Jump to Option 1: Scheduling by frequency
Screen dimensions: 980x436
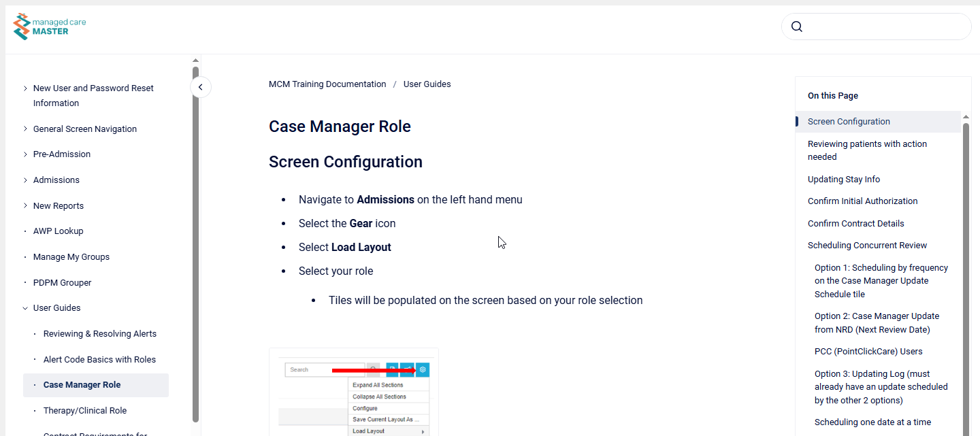click(881, 281)
